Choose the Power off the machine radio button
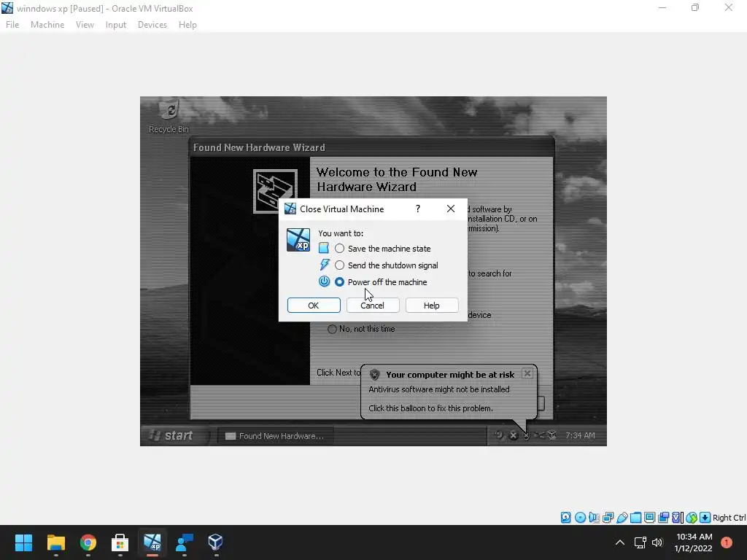This screenshot has height=560, width=747. pyautogui.click(x=339, y=282)
